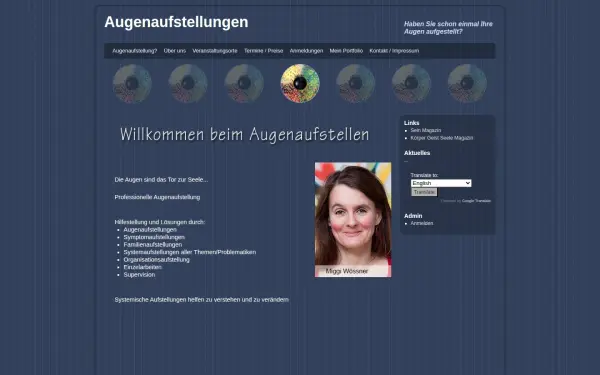This screenshot has height=375, width=600.
Task: Click the Symptomaufstellungen list item
Action: click(x=154, y=237)
